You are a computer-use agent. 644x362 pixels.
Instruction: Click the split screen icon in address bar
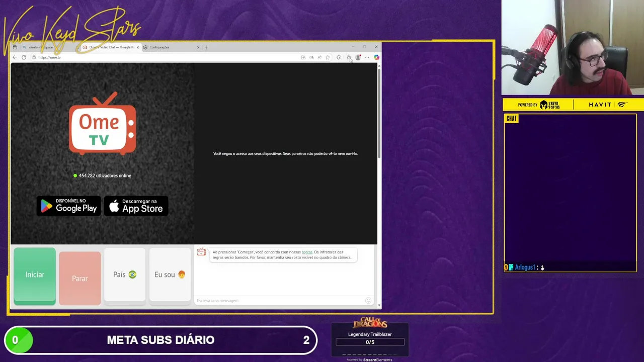click(x=303, y=57)
